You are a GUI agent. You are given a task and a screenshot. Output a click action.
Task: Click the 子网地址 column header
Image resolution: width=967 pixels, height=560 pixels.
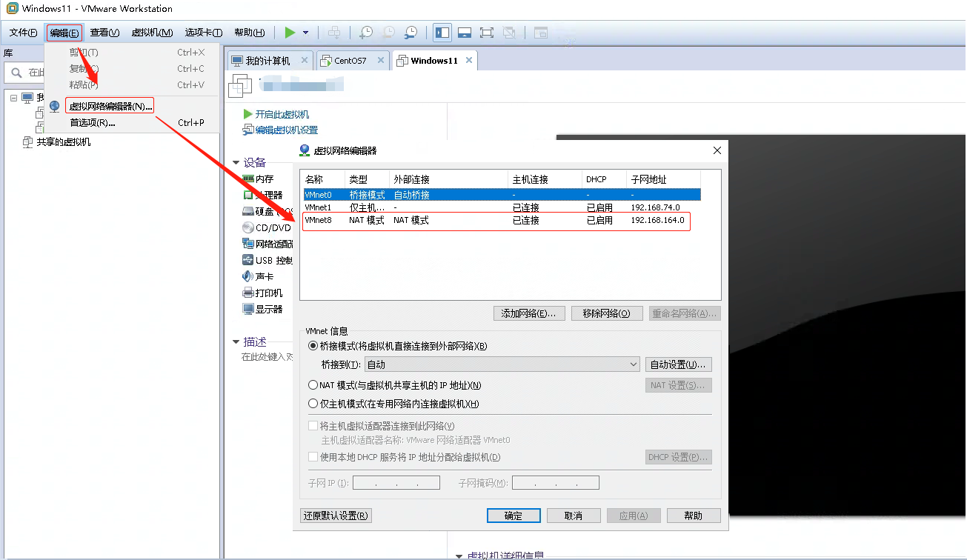click(663, 179)
